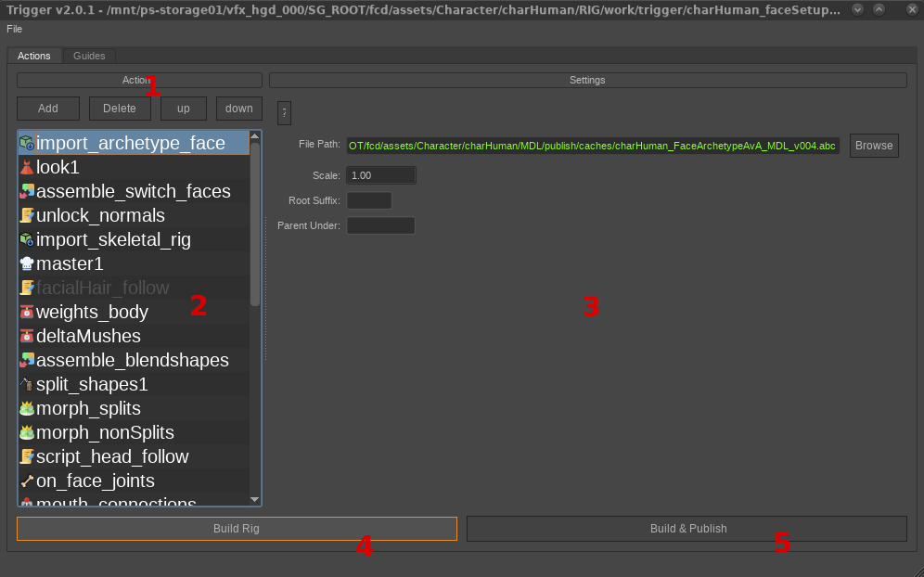
Task: Click the Add action button
Action: click(x=47, y=109)
